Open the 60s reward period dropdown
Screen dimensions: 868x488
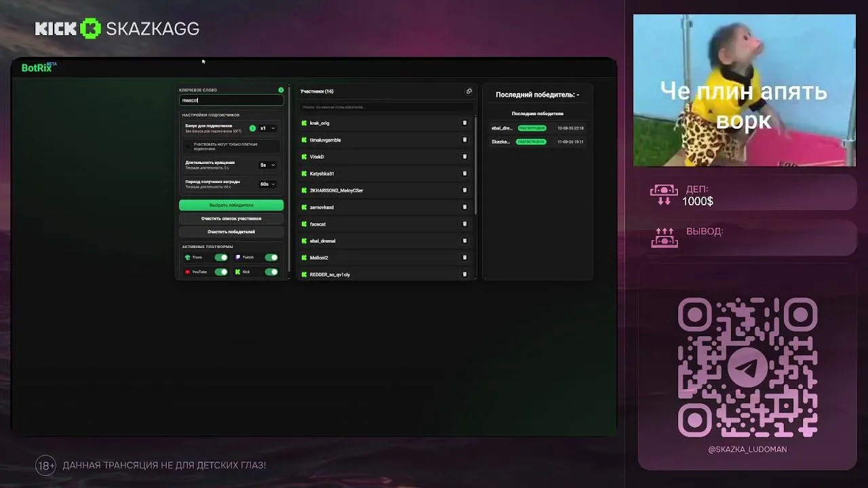pos(268,184)
